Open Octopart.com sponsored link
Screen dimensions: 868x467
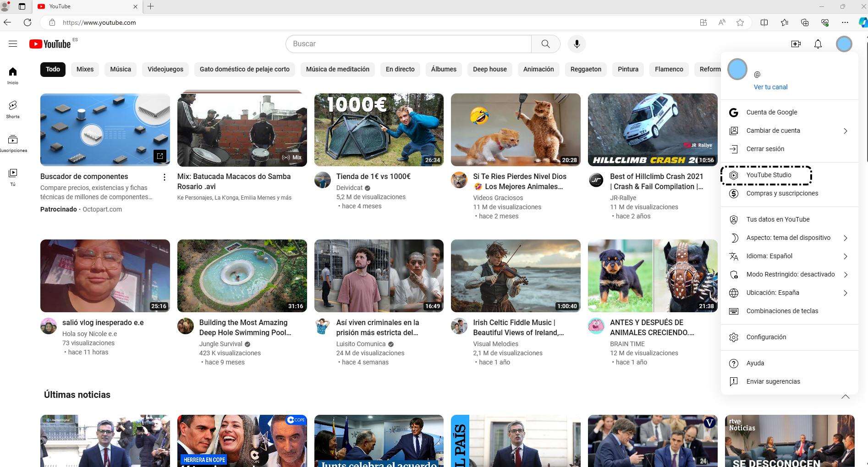click(102, 209)
